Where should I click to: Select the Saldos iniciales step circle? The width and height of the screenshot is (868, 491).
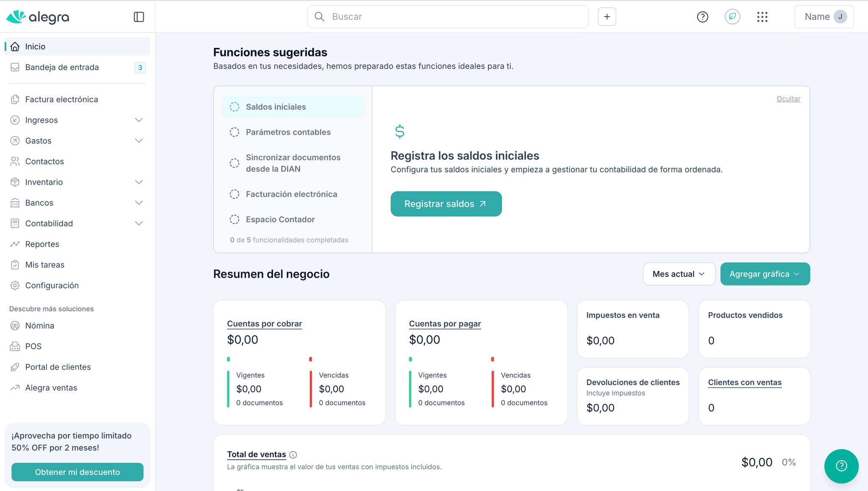pos(234,107)
